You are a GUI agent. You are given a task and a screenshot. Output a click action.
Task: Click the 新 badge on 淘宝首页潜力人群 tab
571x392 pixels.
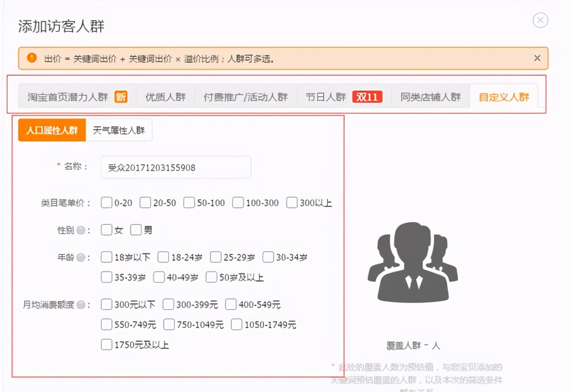[x=122, y=95]
